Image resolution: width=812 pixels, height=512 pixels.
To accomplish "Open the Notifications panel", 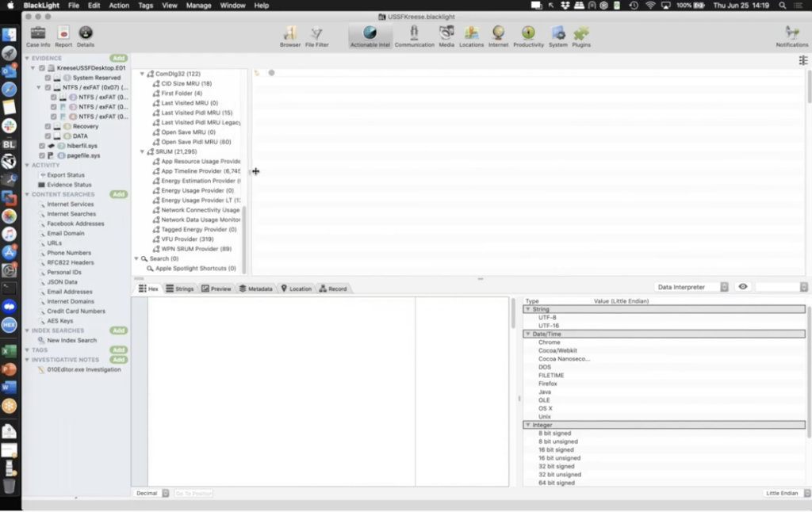I will 792,36.
